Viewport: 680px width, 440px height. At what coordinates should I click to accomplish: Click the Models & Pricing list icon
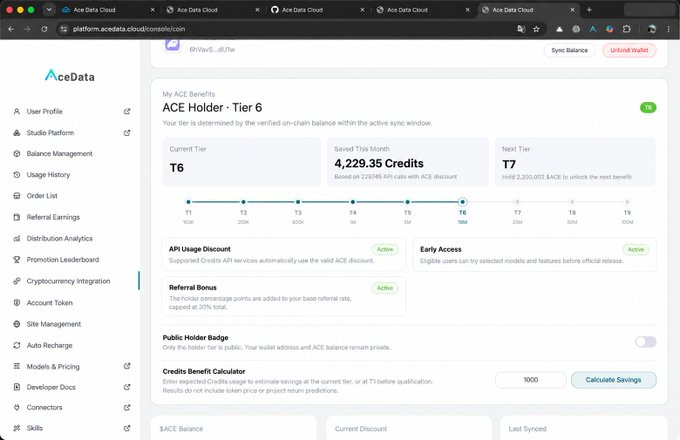click(17, 366)
